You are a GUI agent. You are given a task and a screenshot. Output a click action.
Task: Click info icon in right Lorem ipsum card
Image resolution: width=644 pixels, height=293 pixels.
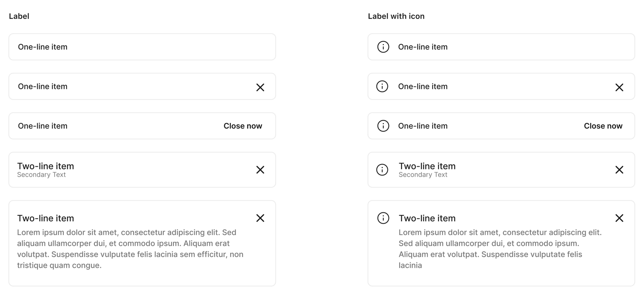[x=383, y=218]
